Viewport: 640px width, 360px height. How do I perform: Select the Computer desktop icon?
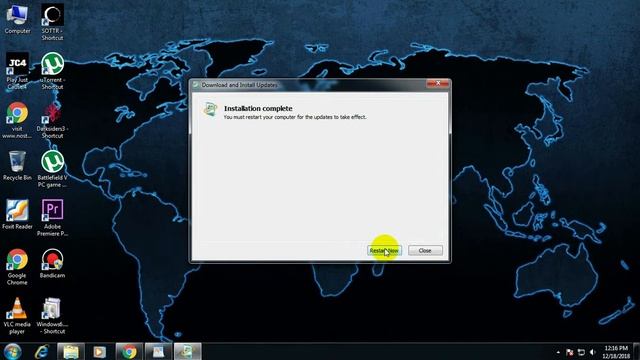pos(17,19)
